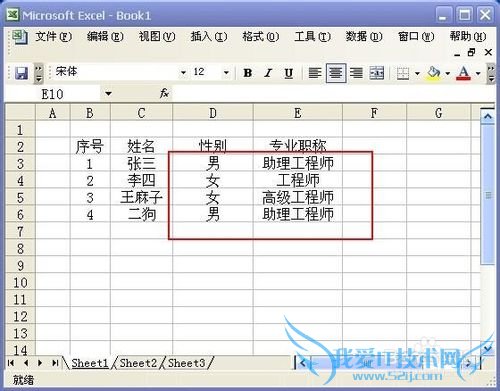This screenshot has width=500, height=391.
Task: Select row 13 header
Action: click(x=20, y=333)
